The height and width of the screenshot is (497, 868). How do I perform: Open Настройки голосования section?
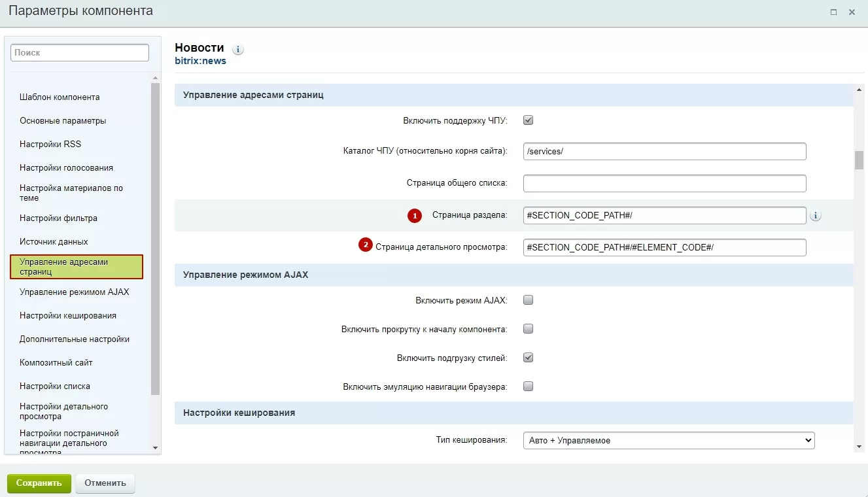point(66,167)
